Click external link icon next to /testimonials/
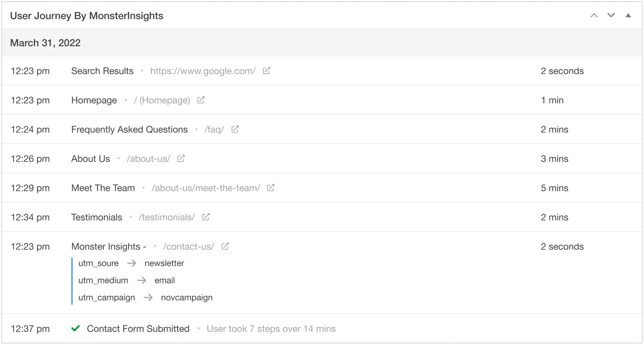This screenshot has height=345, width=644. click(x=206, y=217)
